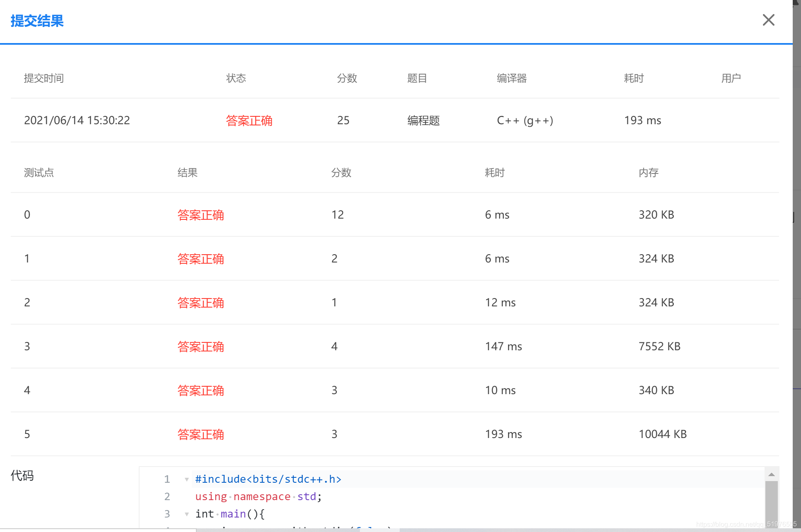Click code line int main(){
The height and width of the screenshot is (532, 801).
pyautogui.click(x=230, y=514)
